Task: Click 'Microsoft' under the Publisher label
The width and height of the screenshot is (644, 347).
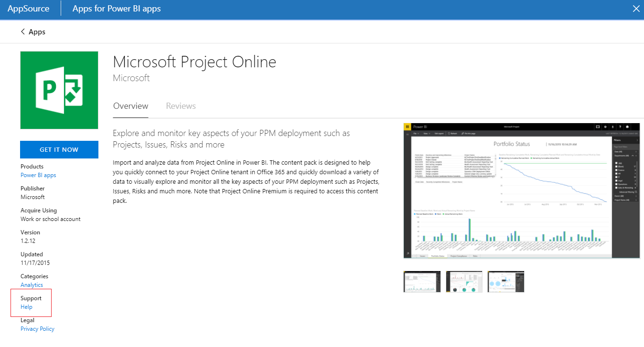Action: pos(32,197)
